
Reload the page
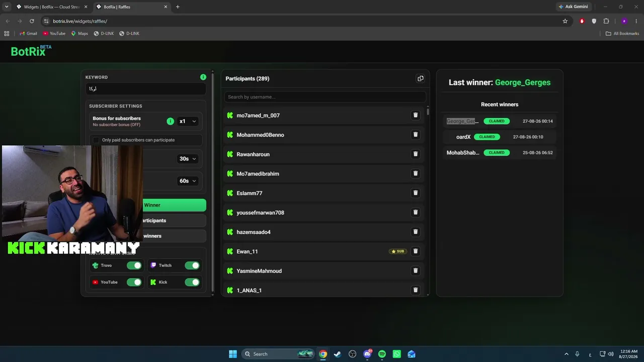coord(32,21)
